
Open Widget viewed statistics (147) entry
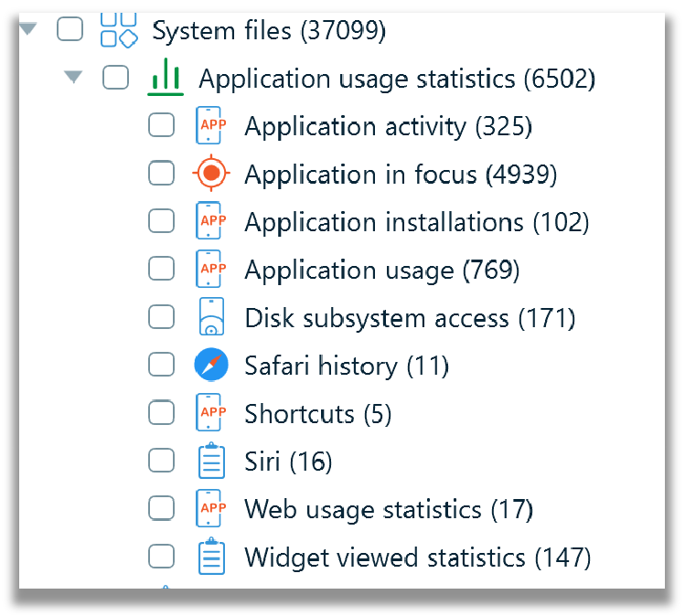tap(417, 558)
